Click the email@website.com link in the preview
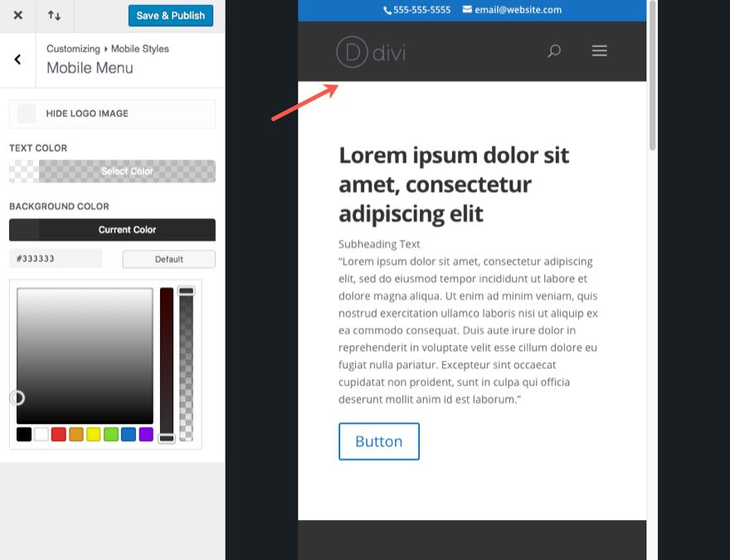Screen dimensions: 730x560 point(518,10)
